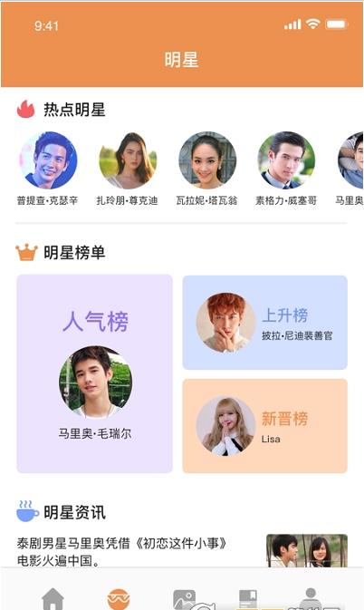Viewport: 364px width, 610px height.
Task: Open the 初恋这件小事 news headline
Action: 122,552
